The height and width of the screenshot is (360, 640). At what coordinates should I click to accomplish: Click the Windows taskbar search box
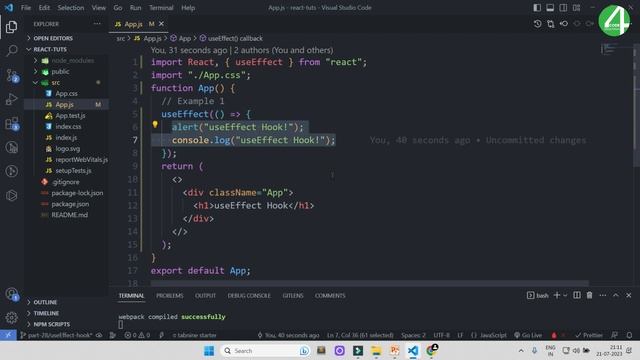pyautogui.click(x=265, y=351)
